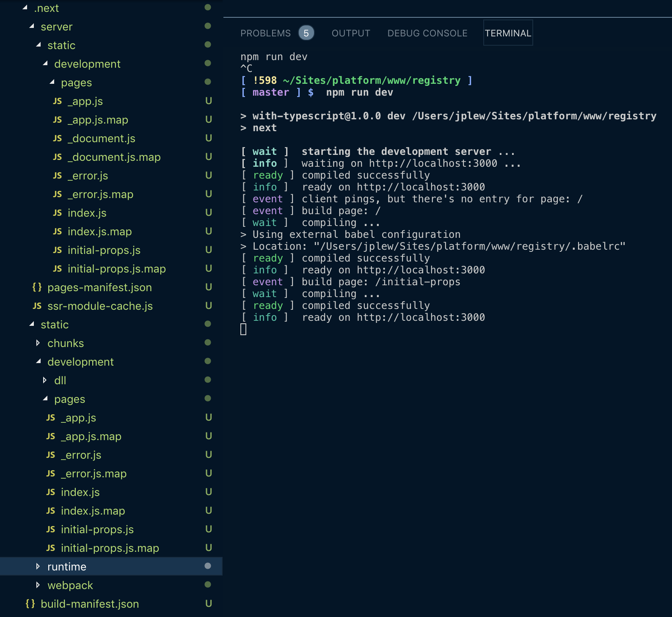
Task: Expand the dll folder arrow
Action: tap(45, 380)
